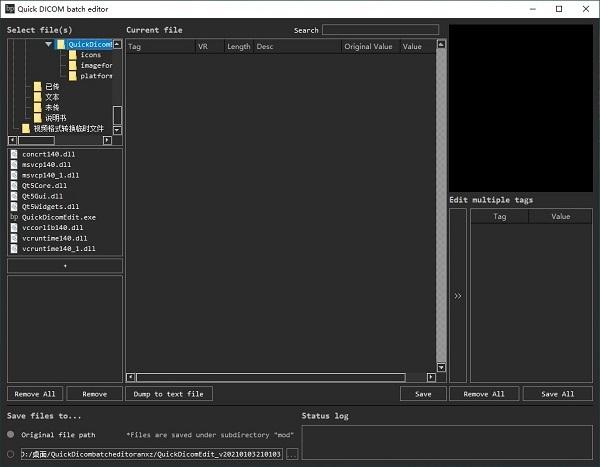Image resolution: width=600 pixels, height=467 pixels.
Task: Click the imageformats folder icon
Action: 73,66
